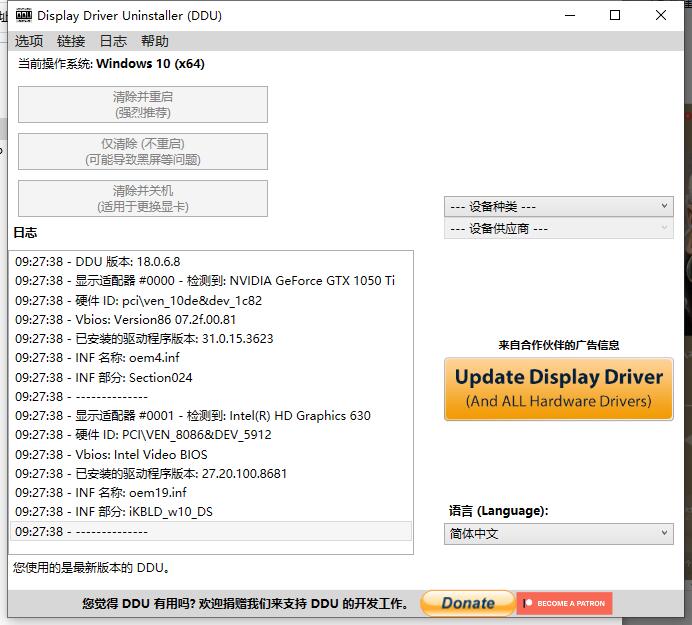Click 仅清除 (不重启) button
The height and width of the screenshot is (625, 692).
143,152
